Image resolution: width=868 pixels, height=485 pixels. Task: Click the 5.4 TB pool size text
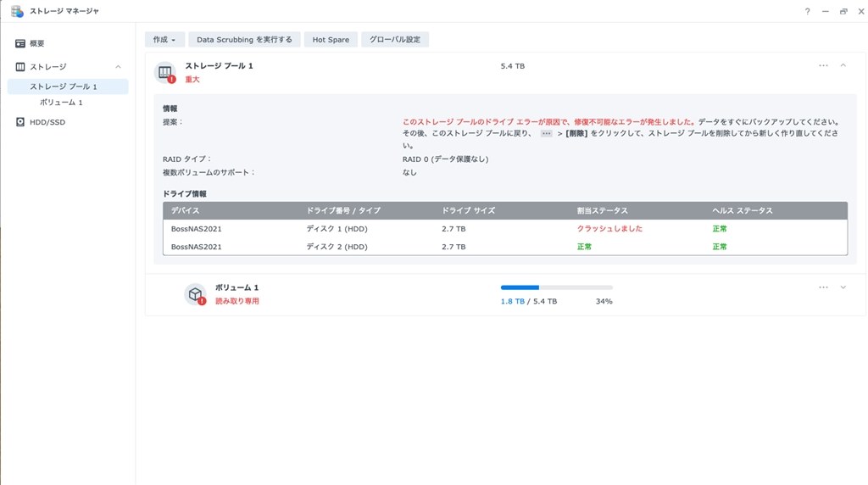[513, 66]
